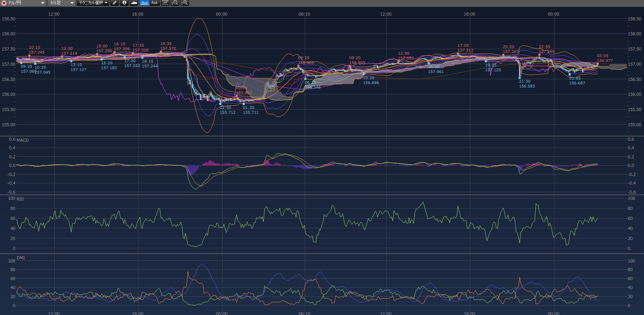
Task: Expand the 5分足 timeframe dropdown
Action: click(72, 3)
